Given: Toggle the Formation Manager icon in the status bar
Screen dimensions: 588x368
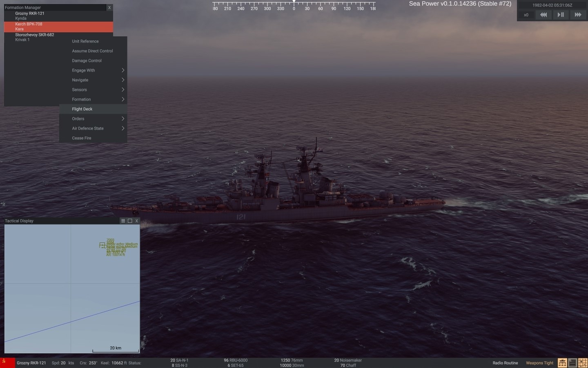Looking at the screenshot, I should (x=562, y=363).
